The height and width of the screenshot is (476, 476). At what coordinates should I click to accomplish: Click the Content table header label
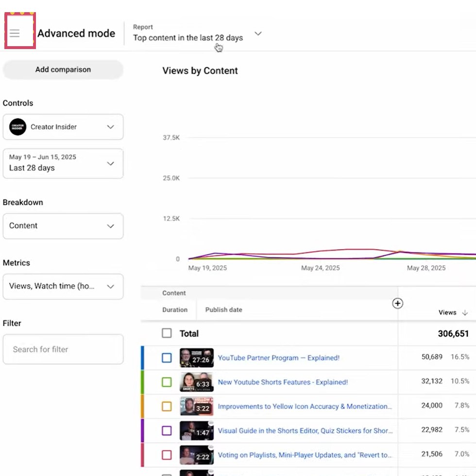174,293
